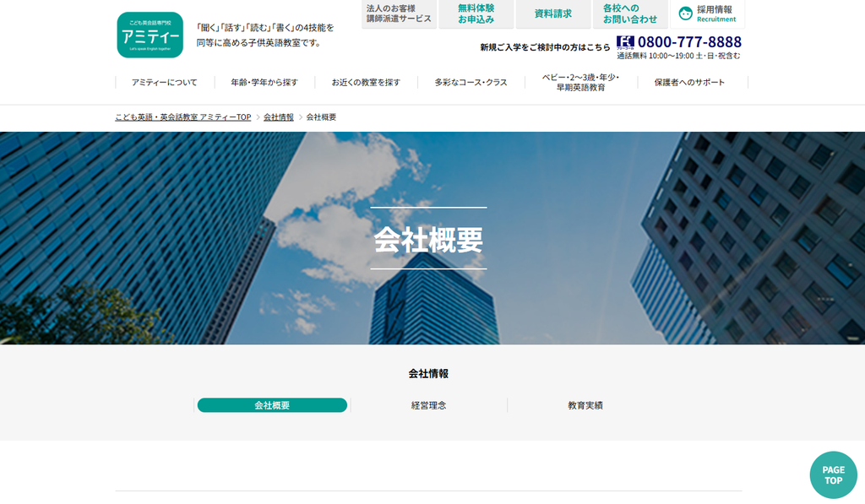Open 無料体験お申込み page
This screenshot has height=504, width=865.
coord(476,14)
